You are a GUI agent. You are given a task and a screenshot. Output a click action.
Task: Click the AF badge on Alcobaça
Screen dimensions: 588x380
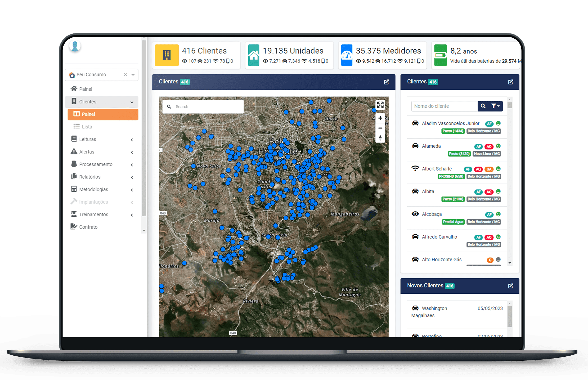489,214
